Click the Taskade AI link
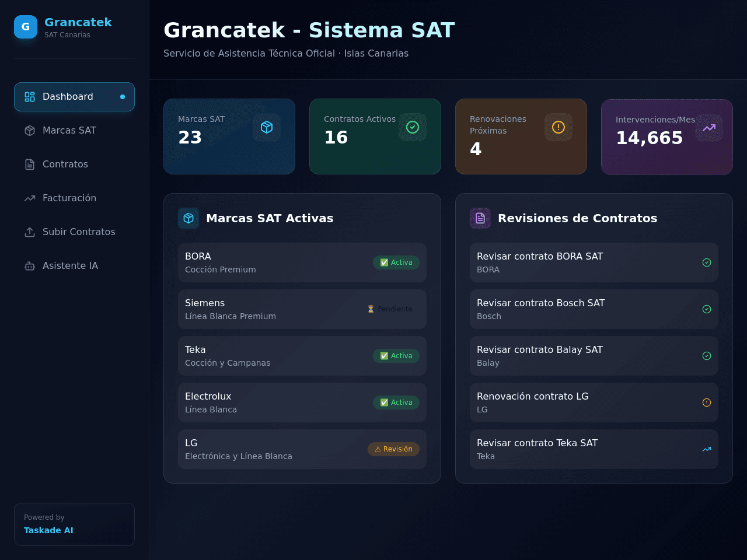This screenshot has height=560, width=747. tap(48, 530)
